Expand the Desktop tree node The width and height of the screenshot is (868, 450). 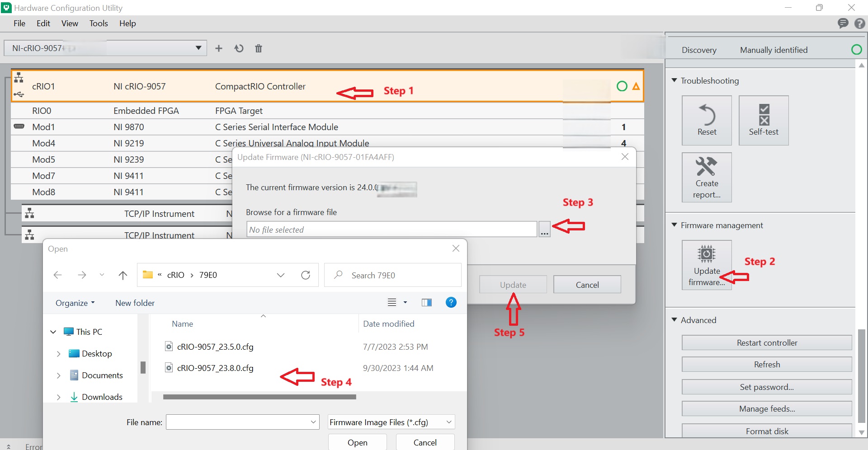[x=58, y=354]
